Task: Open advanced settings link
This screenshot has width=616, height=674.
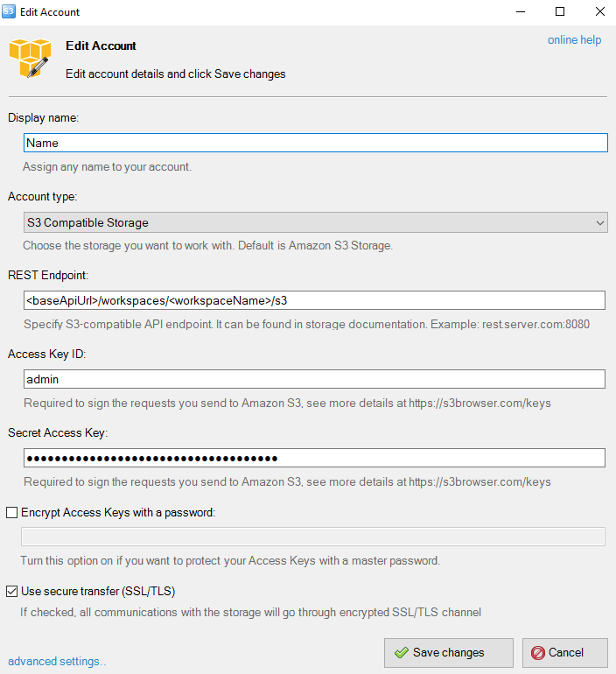Action: [x=57, y=661]
